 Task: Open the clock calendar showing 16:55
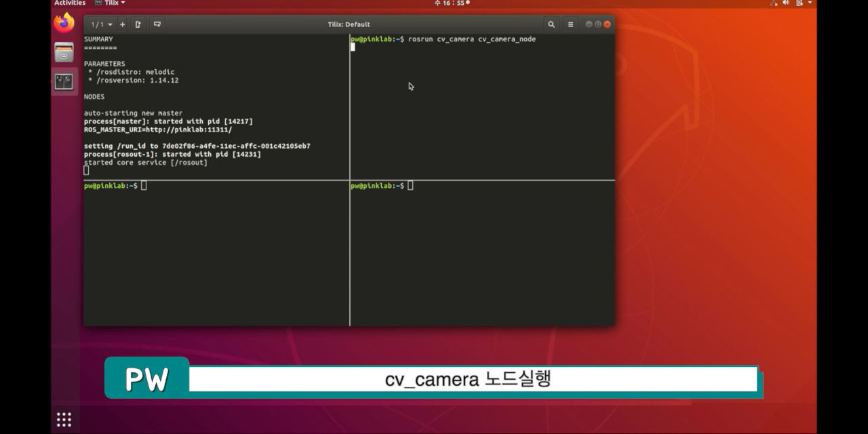click(452, 3)
